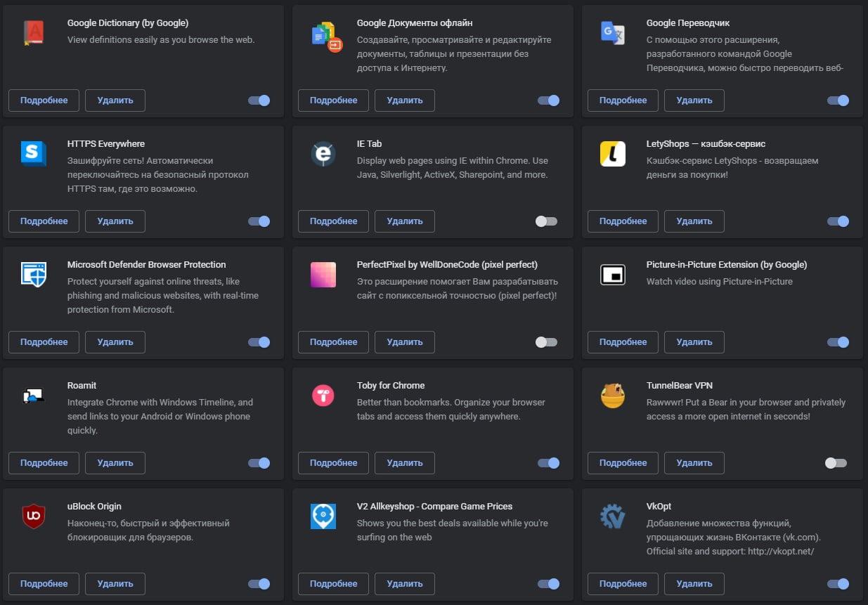
Task: Disable Google Документы офлайн toggle
Action: [549, 100]
